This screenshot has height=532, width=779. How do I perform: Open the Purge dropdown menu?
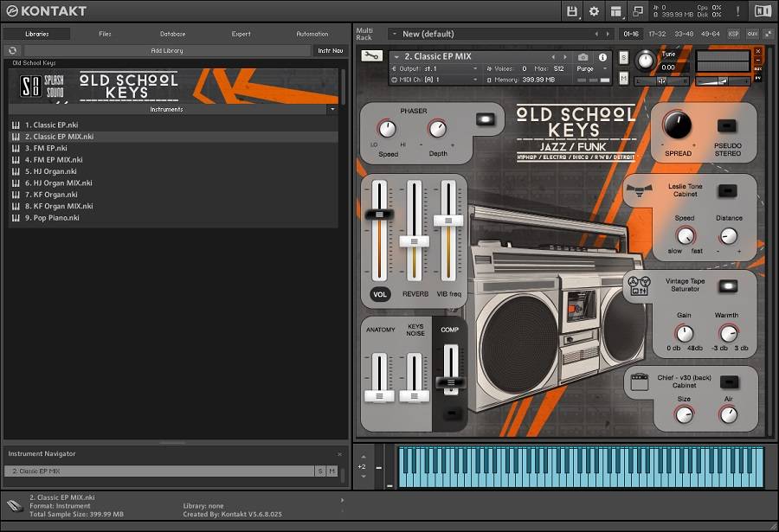590,68
